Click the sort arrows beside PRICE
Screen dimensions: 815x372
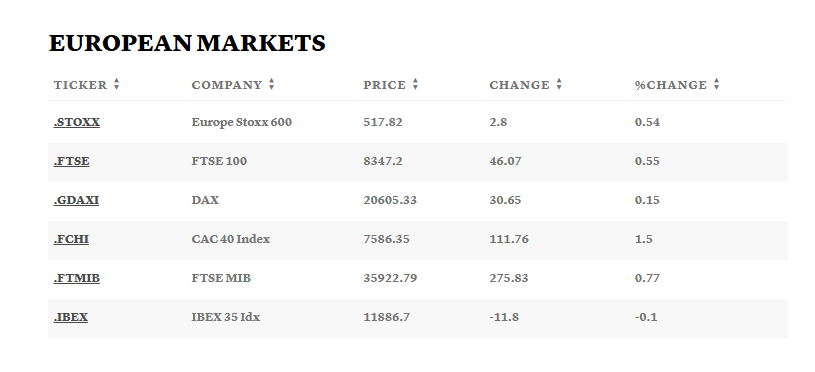[x=415, y=84]
